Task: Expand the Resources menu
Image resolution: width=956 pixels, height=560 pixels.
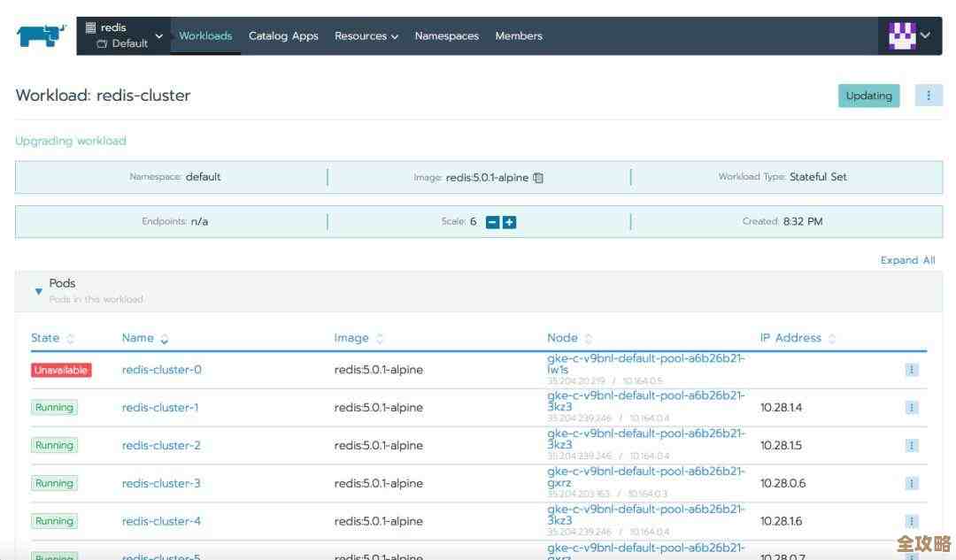Action: [366, 36]
